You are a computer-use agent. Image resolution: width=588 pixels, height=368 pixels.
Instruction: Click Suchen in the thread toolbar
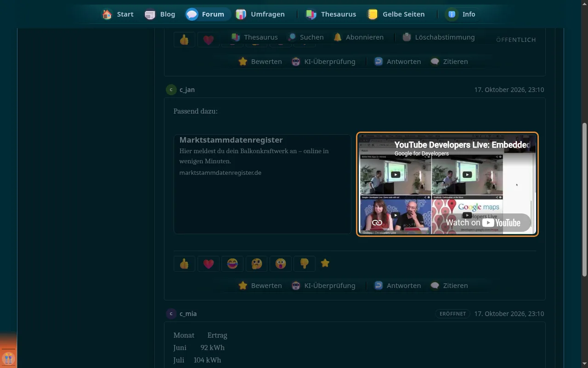click(305, 37)
